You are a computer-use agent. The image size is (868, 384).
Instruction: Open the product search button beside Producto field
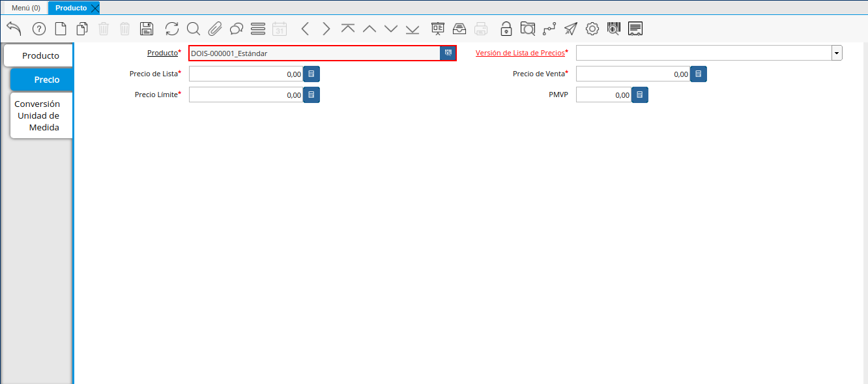pyautogui.click(x=448, y=53)
